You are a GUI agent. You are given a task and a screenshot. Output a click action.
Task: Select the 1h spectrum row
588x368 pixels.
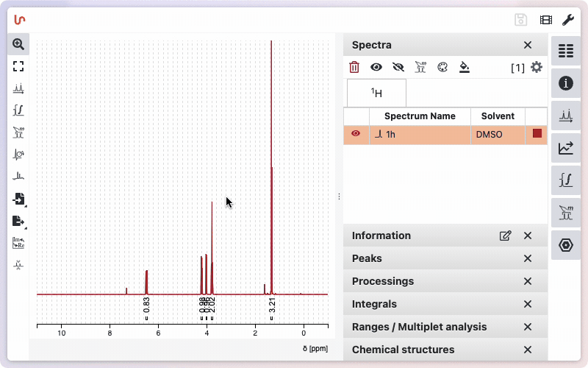(419, 135)
